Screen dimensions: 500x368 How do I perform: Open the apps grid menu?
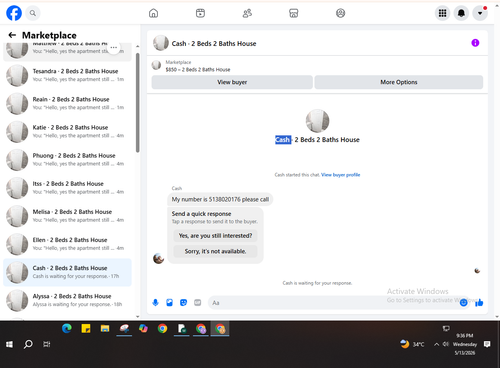pyautogui.click(x=442, y=13)
